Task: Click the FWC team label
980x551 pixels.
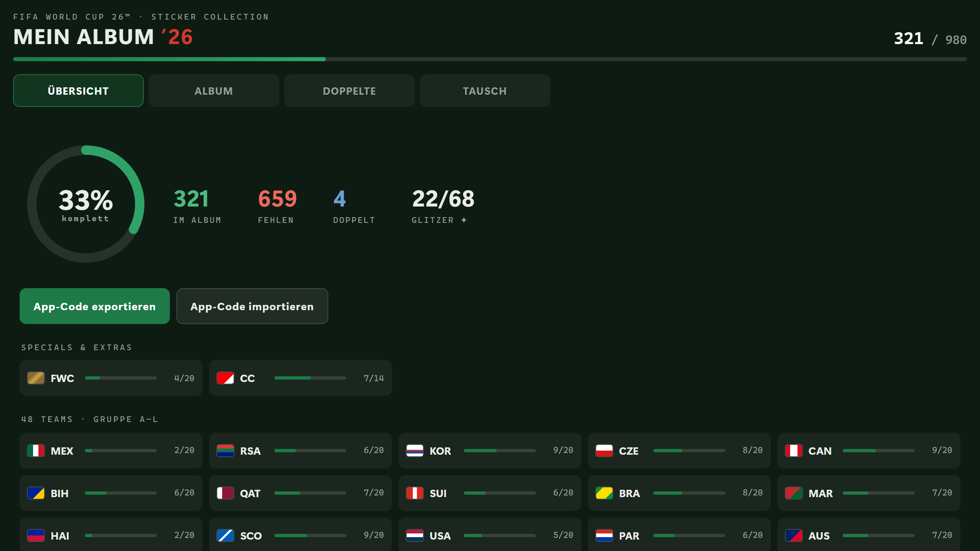Action: [62, 378]
